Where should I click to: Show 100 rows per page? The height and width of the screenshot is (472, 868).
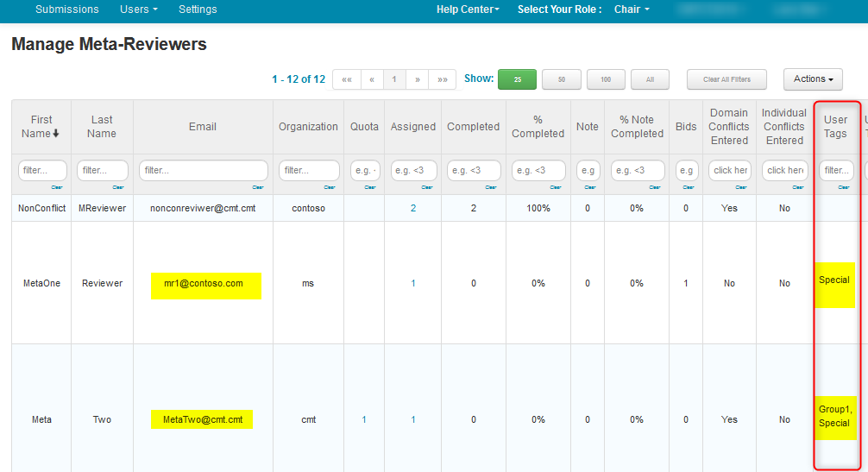606,79
